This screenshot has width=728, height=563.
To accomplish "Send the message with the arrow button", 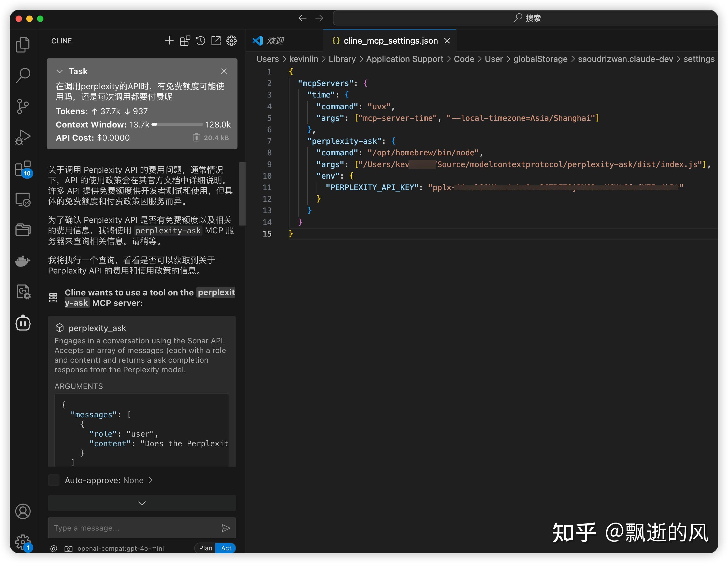I will coord(226,528).
